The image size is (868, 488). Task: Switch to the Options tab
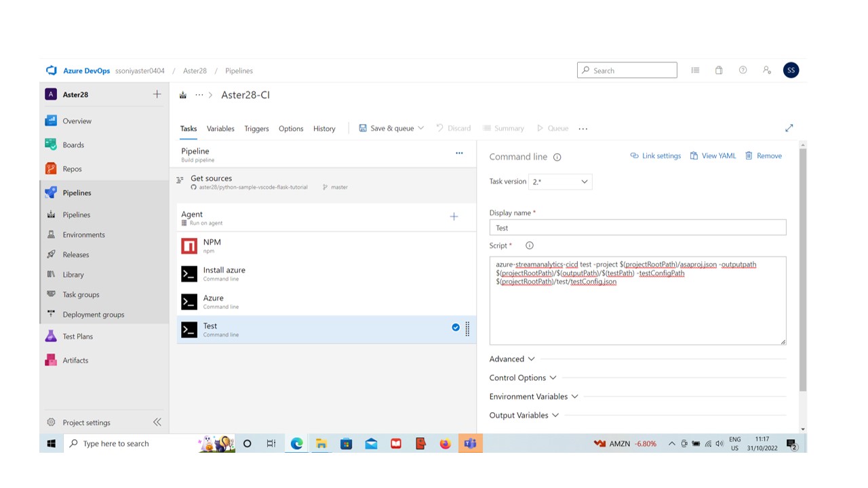[x=291, y=129]
